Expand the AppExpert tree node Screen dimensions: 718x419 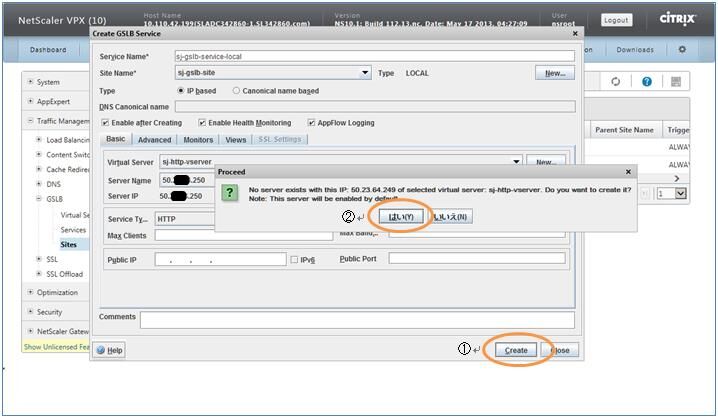click(x=30, y=101)
